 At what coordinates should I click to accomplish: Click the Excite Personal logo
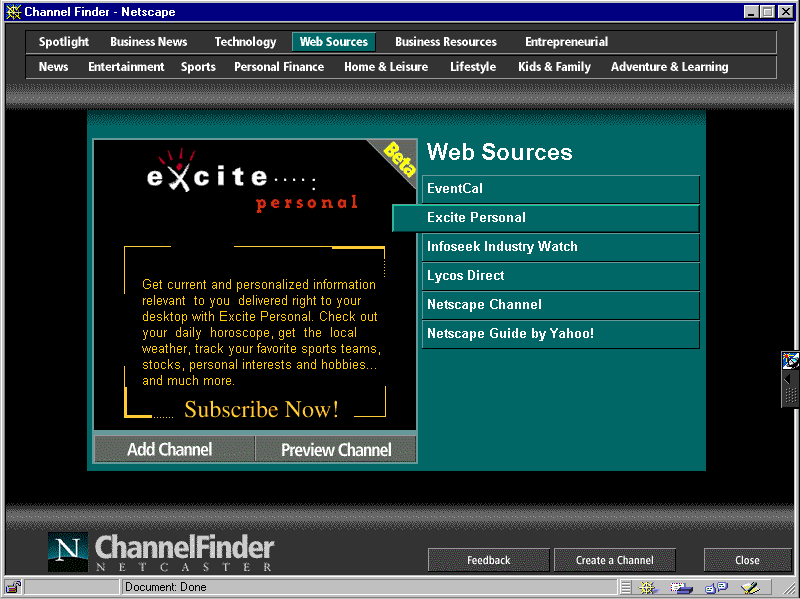[253, 181]
